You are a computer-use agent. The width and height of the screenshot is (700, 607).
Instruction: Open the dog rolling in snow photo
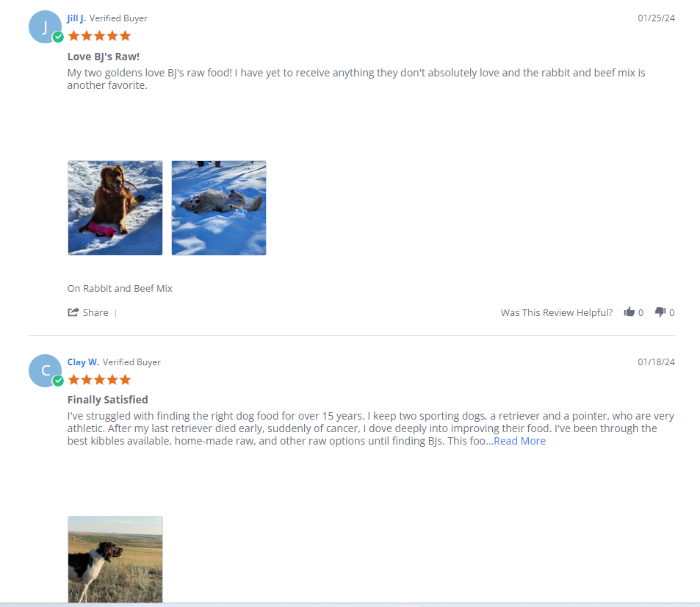219,208
